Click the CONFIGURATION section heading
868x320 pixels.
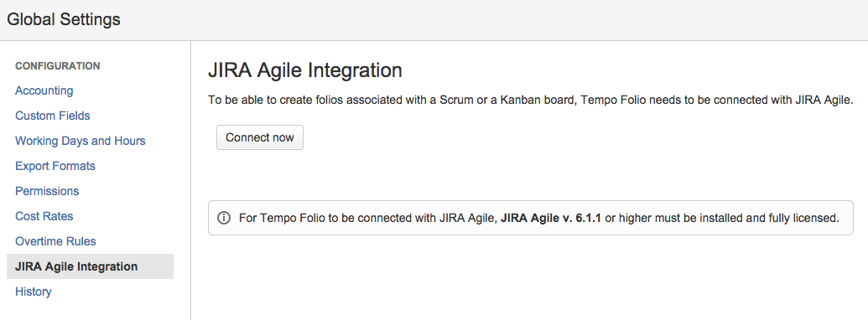coord(58,66)
